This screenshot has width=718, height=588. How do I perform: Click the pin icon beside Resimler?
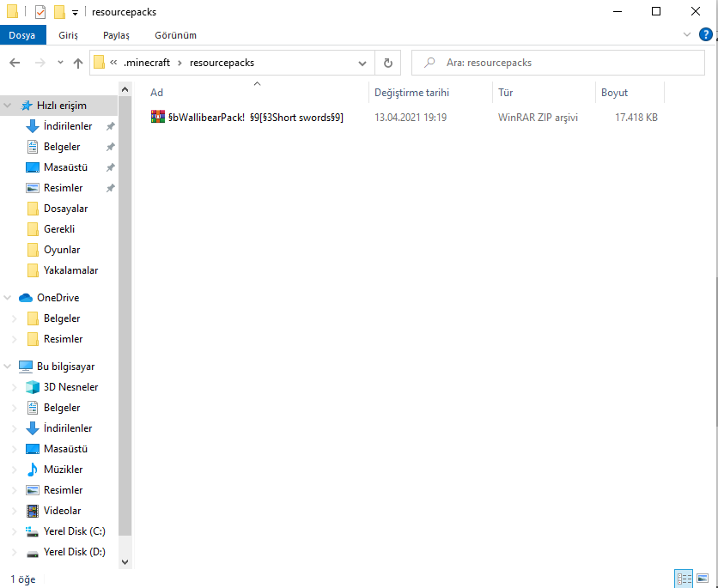pos(110,188)
